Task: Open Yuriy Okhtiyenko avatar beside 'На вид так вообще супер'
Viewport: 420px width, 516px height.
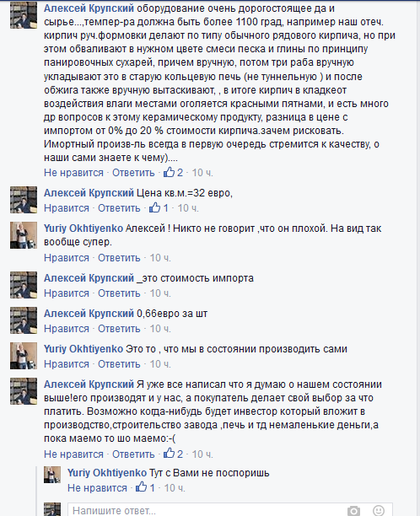Action: 24,235
